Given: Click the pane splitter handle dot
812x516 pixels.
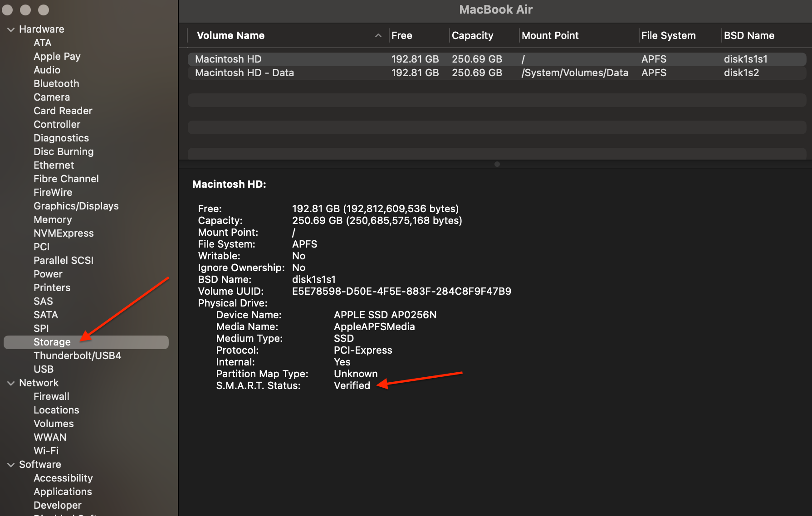Looking at the screenshot, I should coord(497,164).
